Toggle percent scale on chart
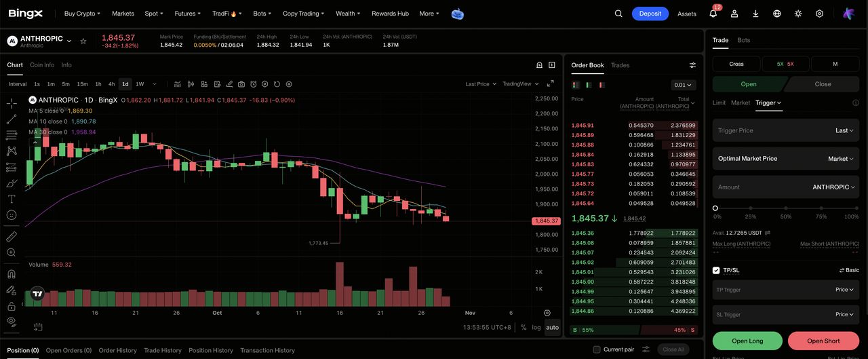The image size is (868, 359). click(524, 327)
